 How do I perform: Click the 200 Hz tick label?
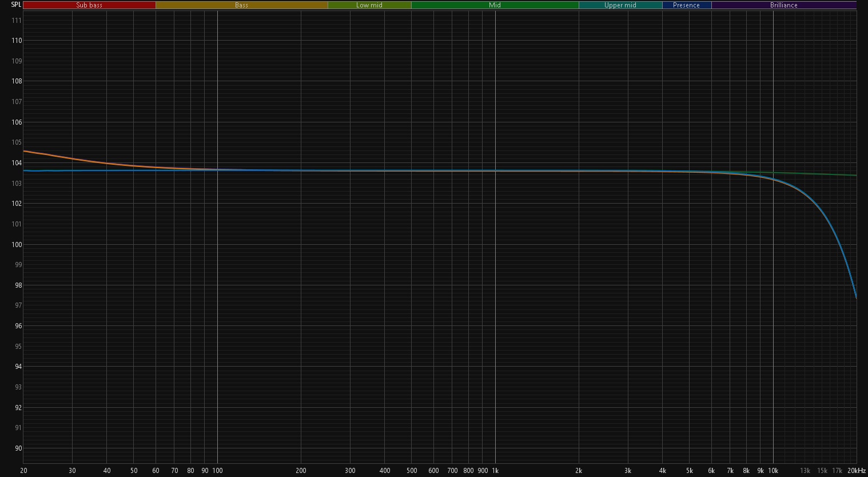point(301,471)
